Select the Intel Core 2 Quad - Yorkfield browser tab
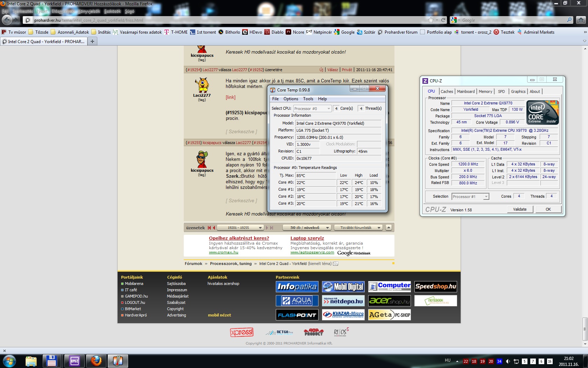Viewport: 588px width, 368px height. 43,41
